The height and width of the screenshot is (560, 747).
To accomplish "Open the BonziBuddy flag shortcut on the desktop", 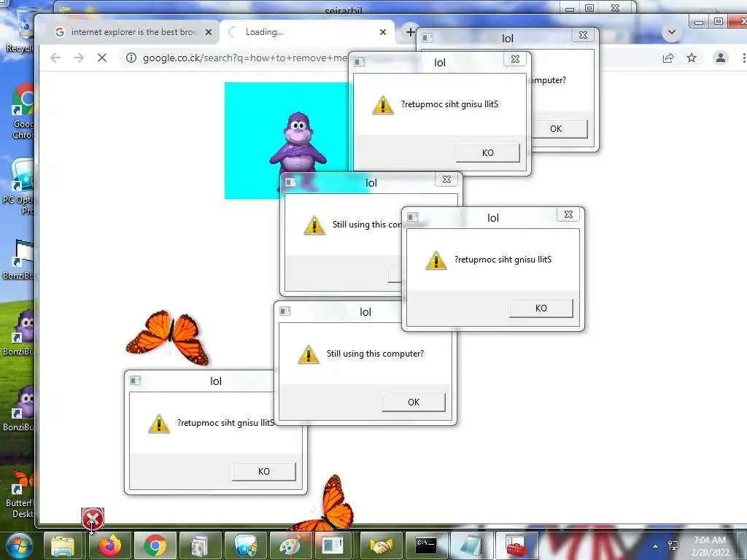I will tap(20, 260).
